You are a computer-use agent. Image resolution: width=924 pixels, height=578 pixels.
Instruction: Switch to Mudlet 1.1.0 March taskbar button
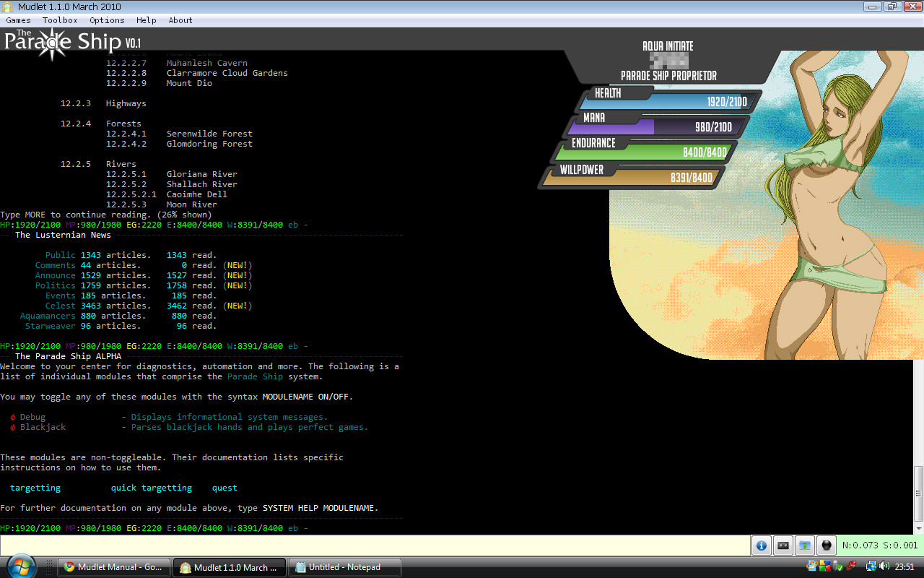point(230,567)
